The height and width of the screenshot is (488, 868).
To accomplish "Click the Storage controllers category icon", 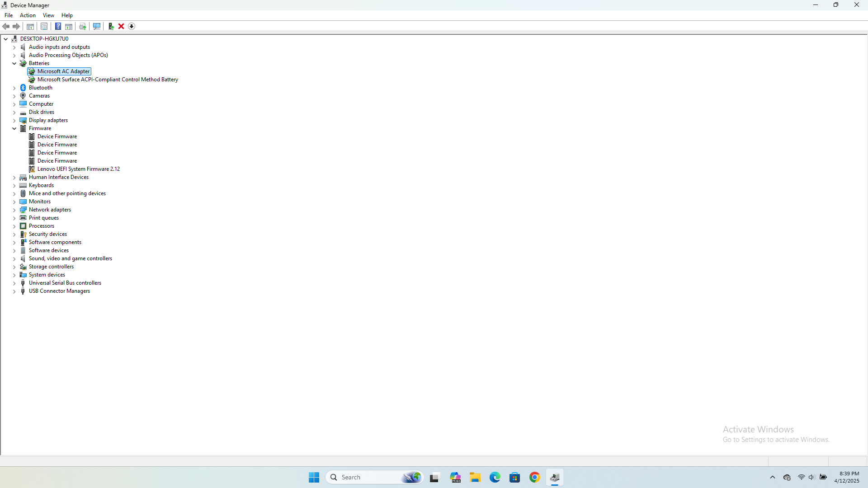I will [23, 267].
